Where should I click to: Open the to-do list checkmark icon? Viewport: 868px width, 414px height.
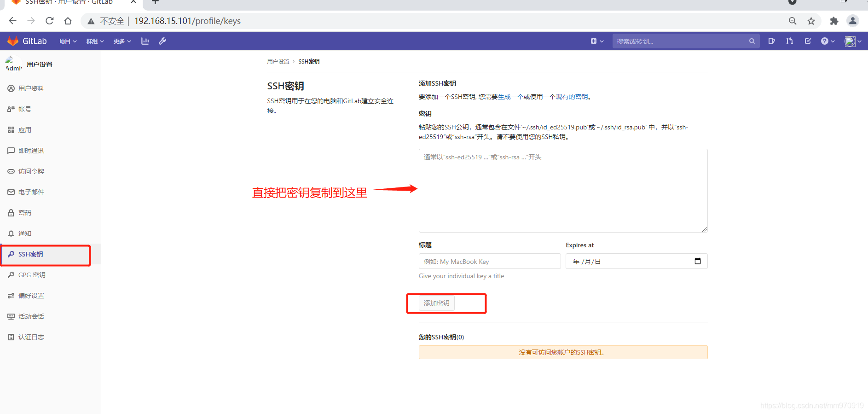pyautogui.click(x=808, y=41)
